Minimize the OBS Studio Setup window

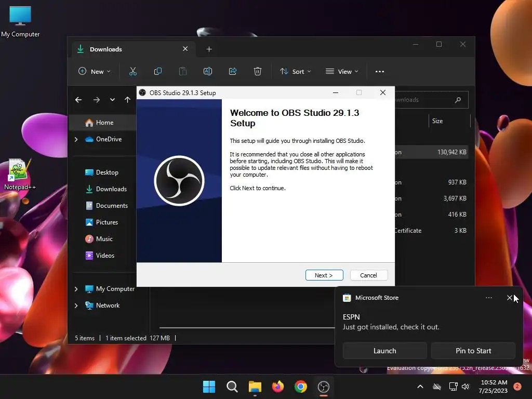pyautogui.click(x=336, y=92)
